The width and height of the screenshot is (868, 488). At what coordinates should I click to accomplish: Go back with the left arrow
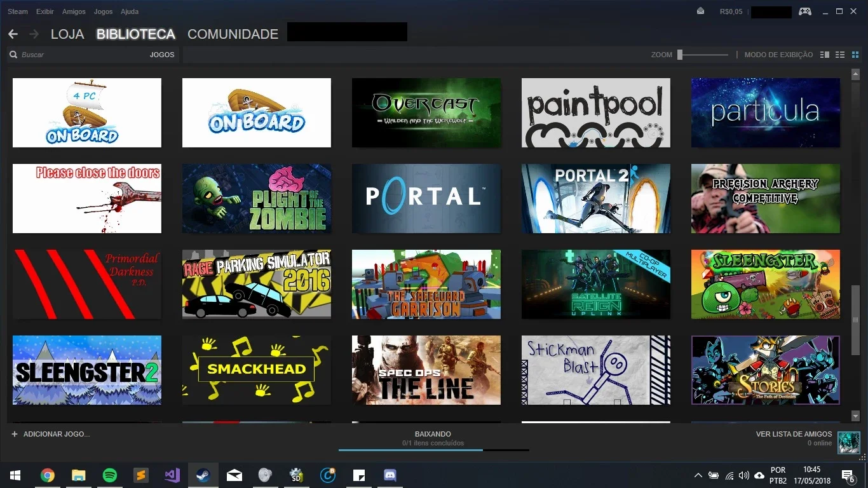coord(13,34)
